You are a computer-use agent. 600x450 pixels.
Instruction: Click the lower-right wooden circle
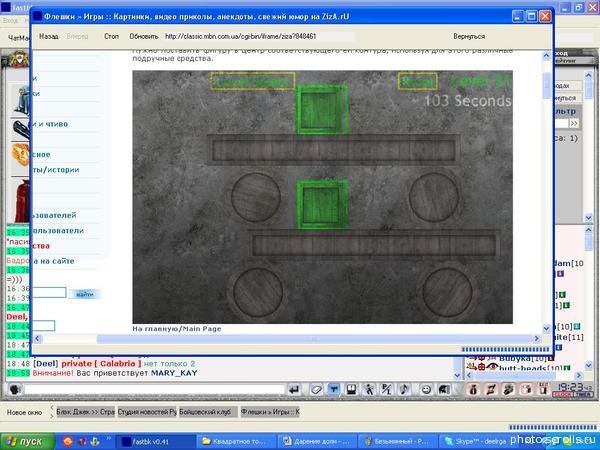click(x=447, y=292)
